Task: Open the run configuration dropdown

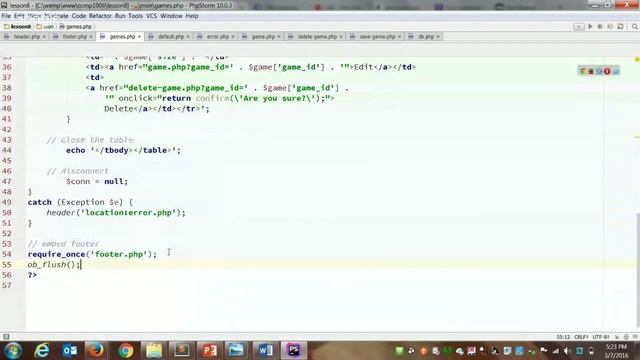Action: pos(578,27)
